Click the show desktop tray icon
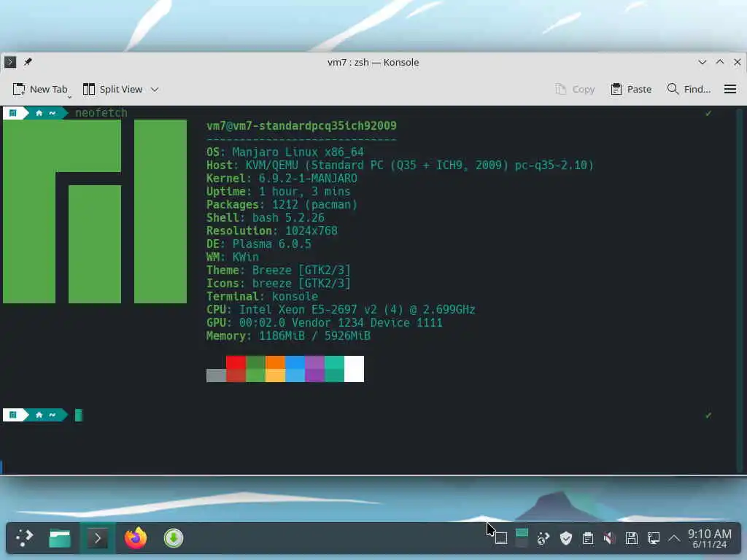The height and width of the screenshot is (560, 747). point(500,539)
